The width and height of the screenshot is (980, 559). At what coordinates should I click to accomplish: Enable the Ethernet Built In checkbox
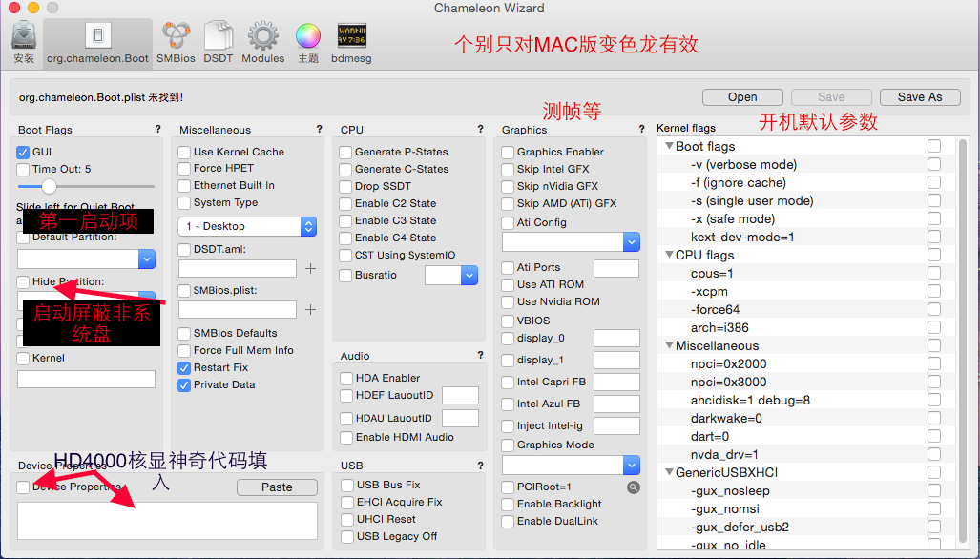[184, 185]
